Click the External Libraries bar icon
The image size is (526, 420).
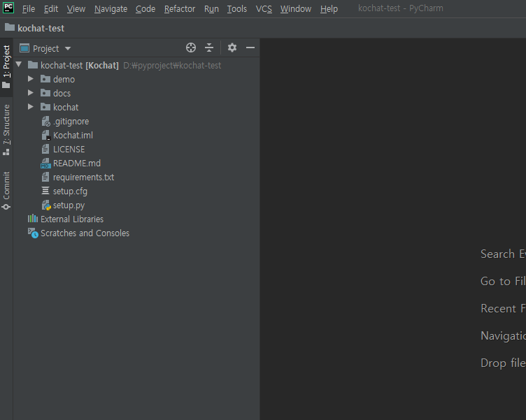pyautogui.click(x=33, y=219)
